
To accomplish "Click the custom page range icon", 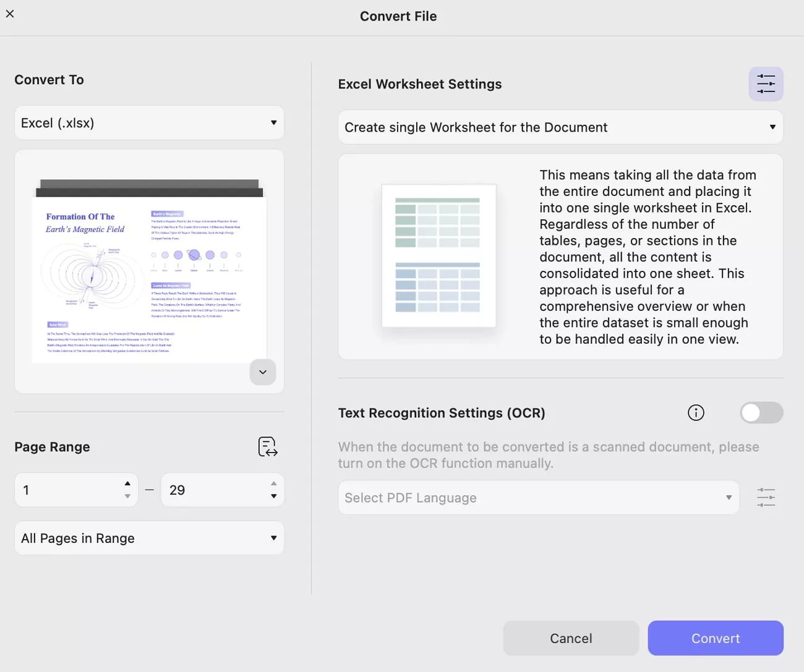I will tap(267, 446).
